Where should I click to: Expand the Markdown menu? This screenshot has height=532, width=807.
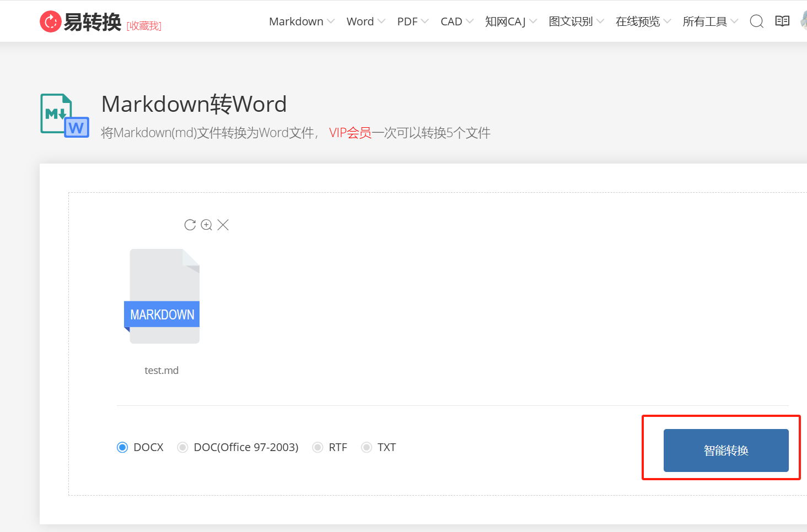tap(302, 21)
